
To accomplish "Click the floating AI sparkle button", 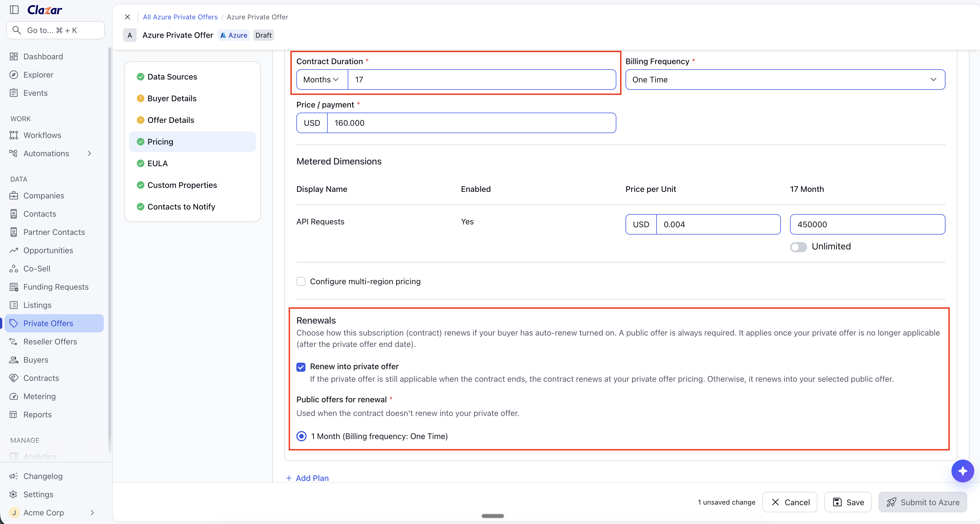I will 963,471.
